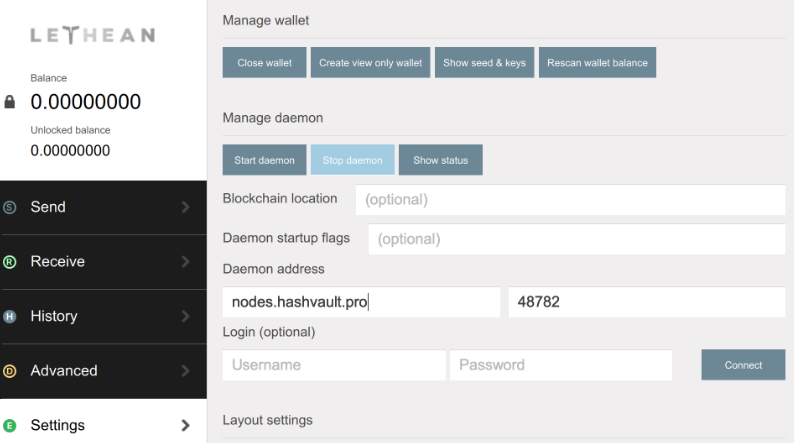Expand the Advanced menu chevron

185,371
